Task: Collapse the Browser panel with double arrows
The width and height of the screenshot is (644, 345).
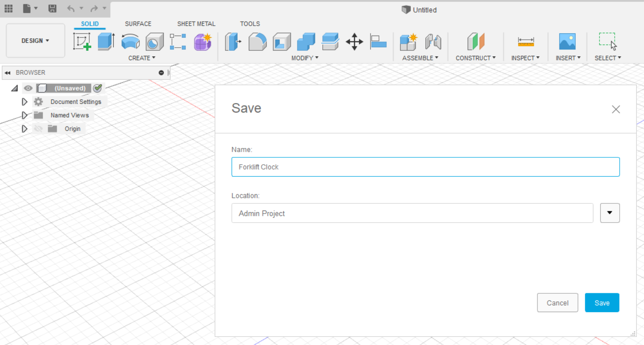Action: coord(8,73)
